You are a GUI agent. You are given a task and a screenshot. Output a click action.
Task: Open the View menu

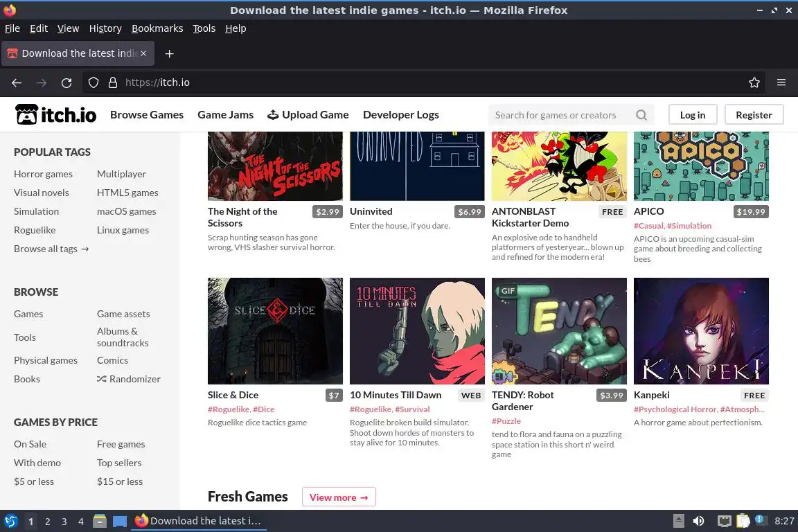click(68, 28)
